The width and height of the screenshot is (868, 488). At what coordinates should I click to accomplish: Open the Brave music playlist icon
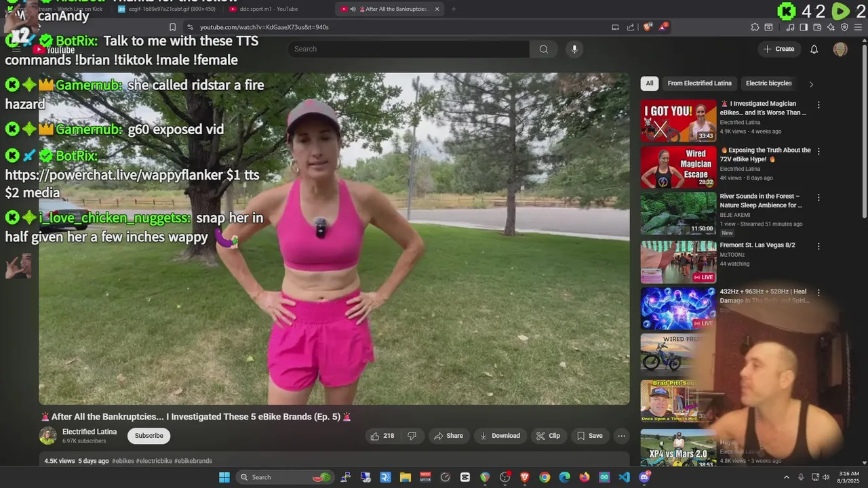pyautogui.click(x=790, y=27)
